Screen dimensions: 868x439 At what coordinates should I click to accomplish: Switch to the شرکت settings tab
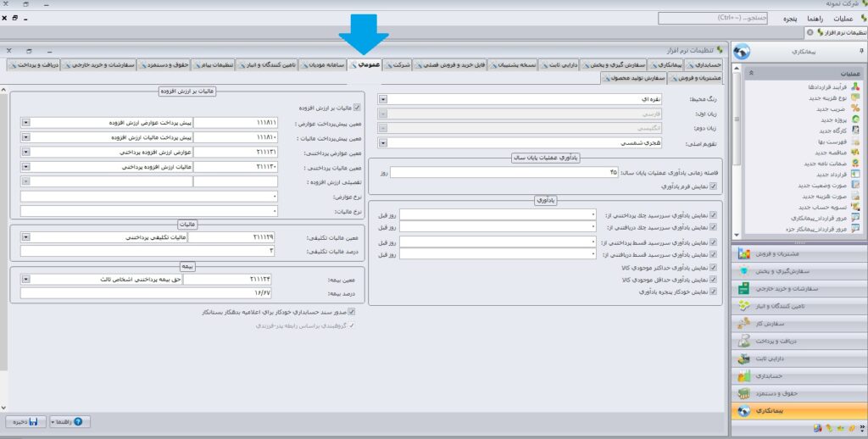398,64
